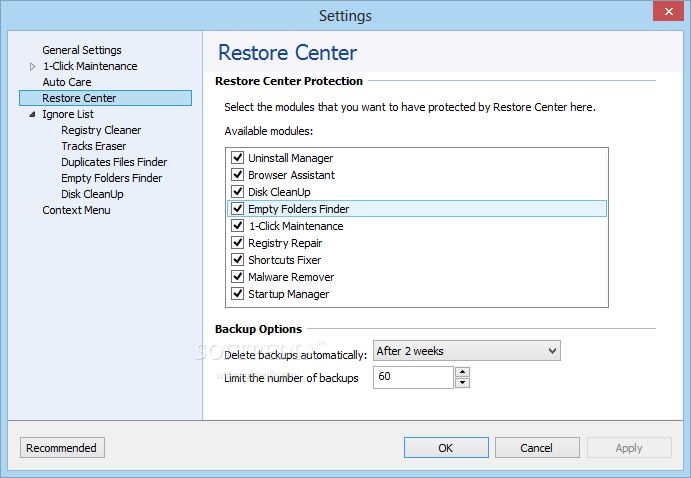
Task: Uncheck the Malware Remover checkbox
Action: 238,276
